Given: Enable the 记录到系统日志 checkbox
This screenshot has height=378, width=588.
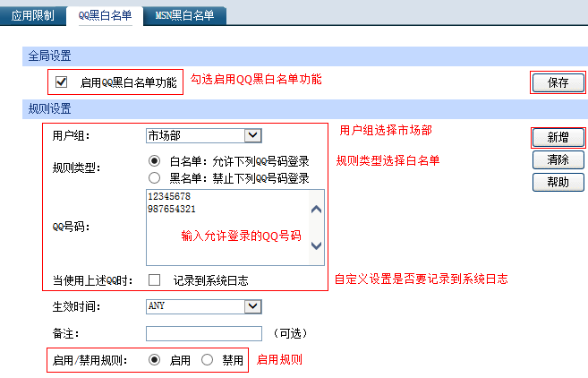Looking at the screenshot, I should (x=154, y=280).
